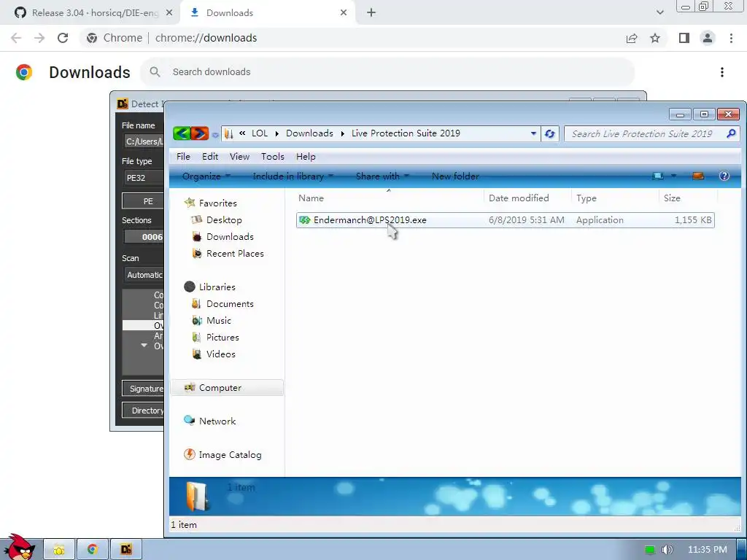The image size is (747, 560).
Task: Select the Endermanch@LPS2019.exe file
Action: point(505,220)
